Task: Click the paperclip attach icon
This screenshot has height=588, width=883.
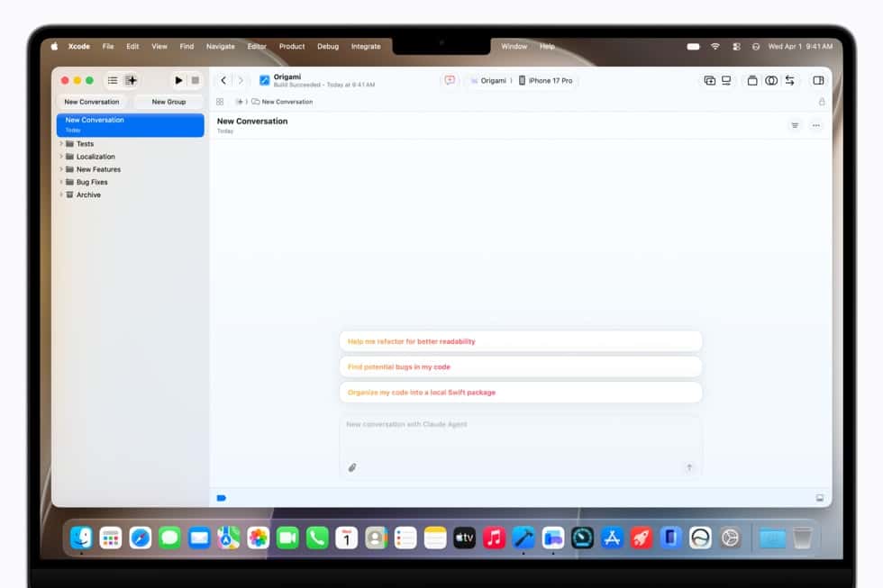Action: (352, 467)
